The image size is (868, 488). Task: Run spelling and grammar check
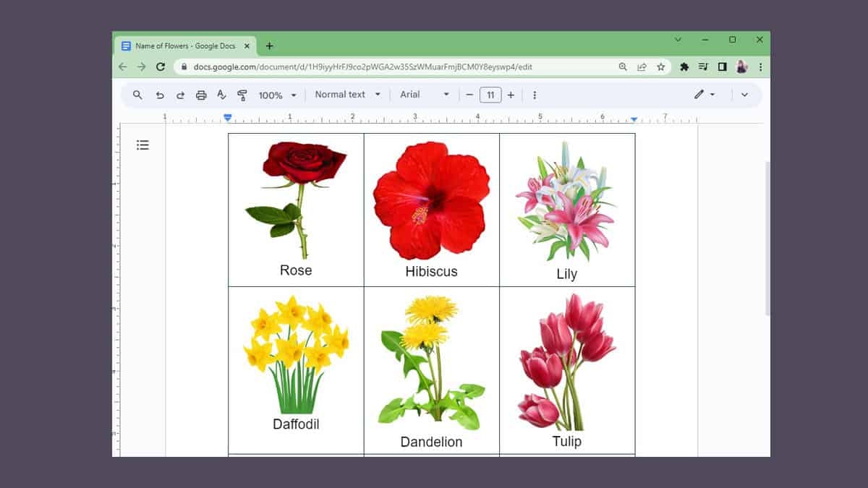coord(221,95)
